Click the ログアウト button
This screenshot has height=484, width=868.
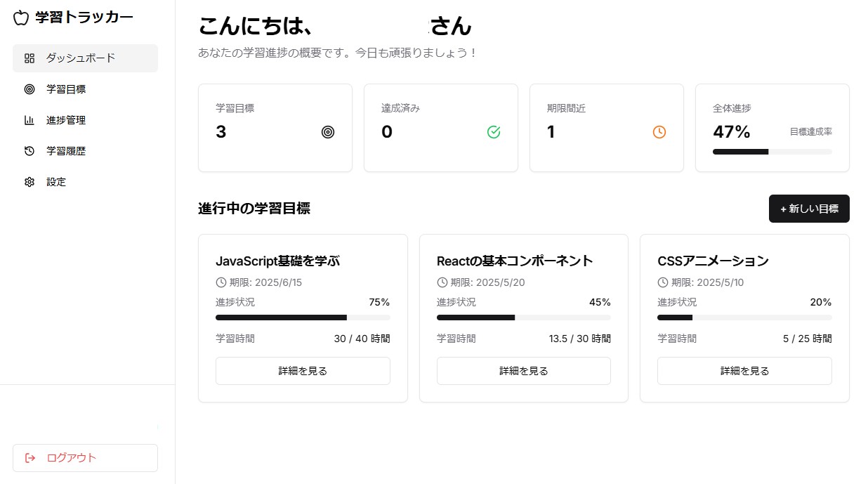[x=85, y=458]
